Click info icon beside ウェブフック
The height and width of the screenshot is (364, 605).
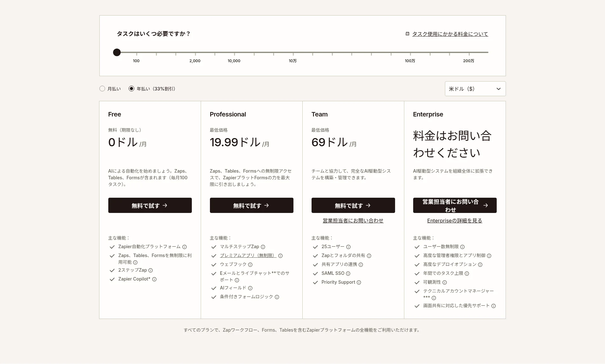tap(250, 265)
